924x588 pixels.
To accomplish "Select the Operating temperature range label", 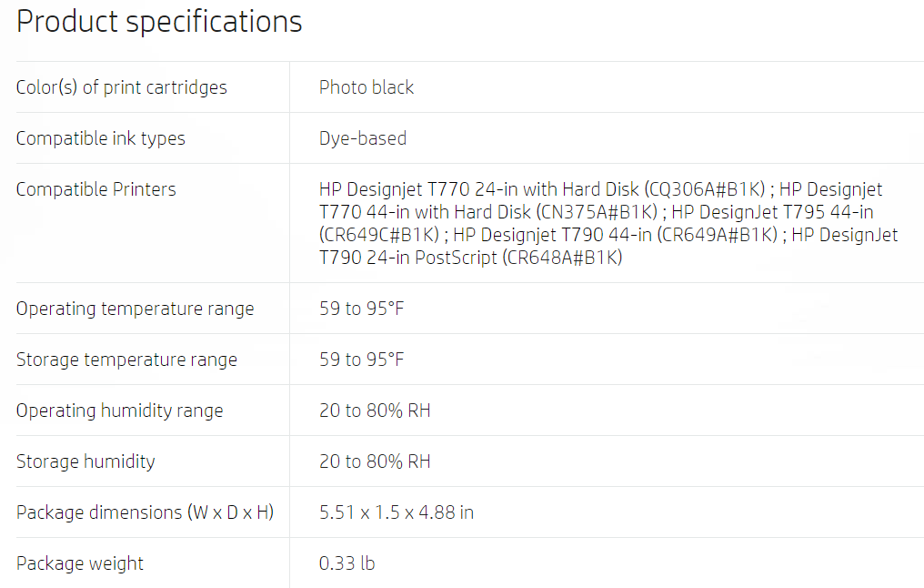I will coord(135,309).
